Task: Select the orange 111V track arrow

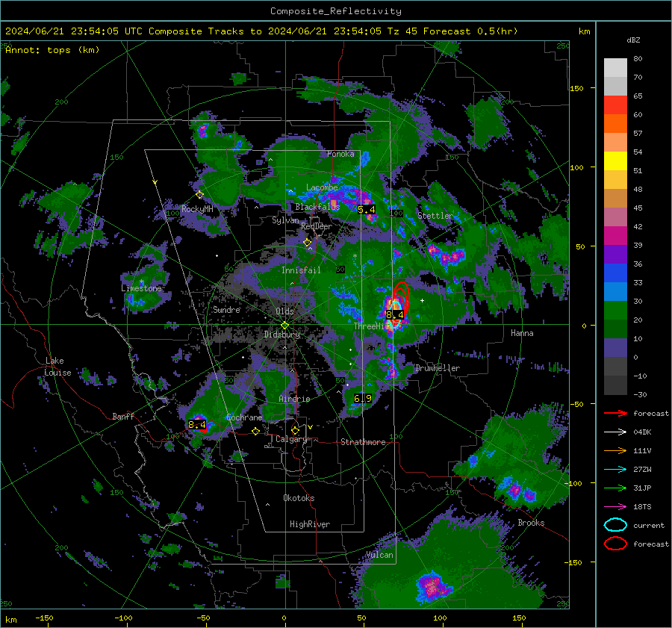Action: coord(615,450)
